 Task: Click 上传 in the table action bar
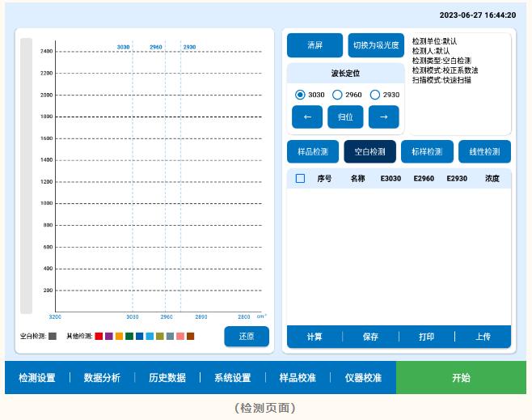pos(483,337)
